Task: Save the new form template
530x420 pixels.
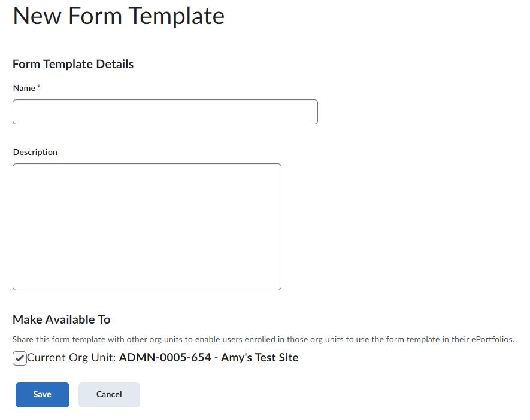Action: 41,394
